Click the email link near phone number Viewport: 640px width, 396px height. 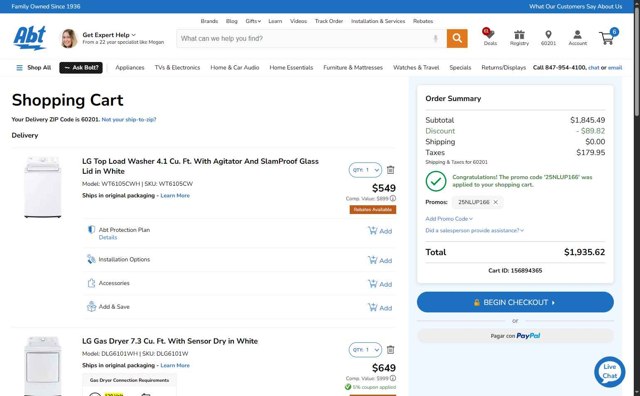(615, 68)
